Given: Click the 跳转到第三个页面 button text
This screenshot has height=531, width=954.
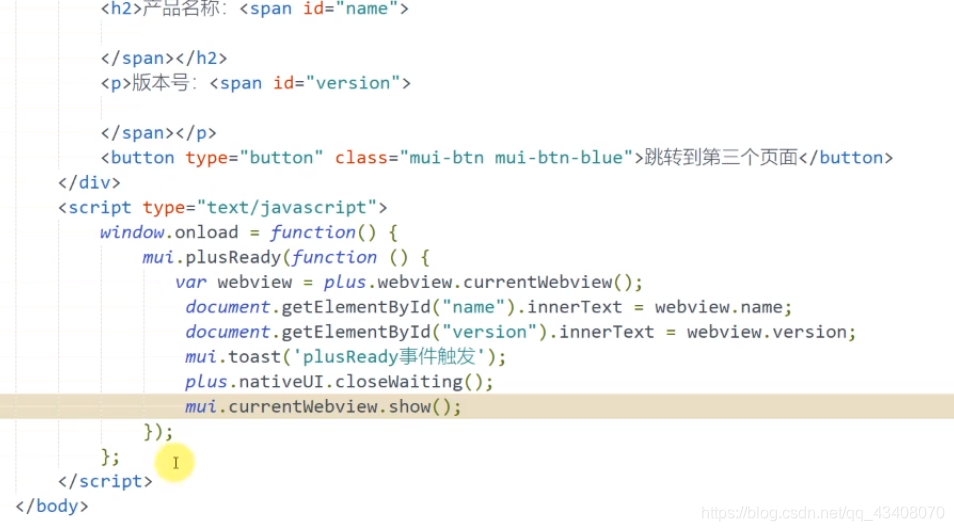Looking at the screenshot, I should 721,158.
